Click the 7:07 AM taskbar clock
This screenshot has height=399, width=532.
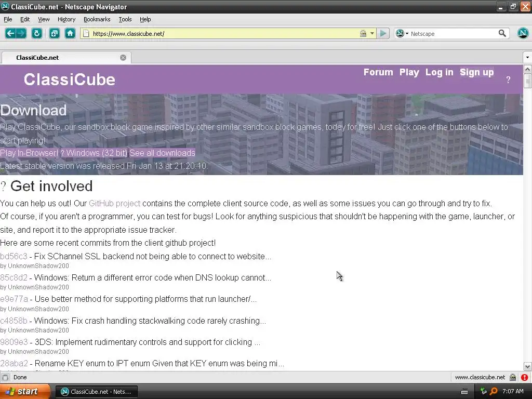click(513, 392)
